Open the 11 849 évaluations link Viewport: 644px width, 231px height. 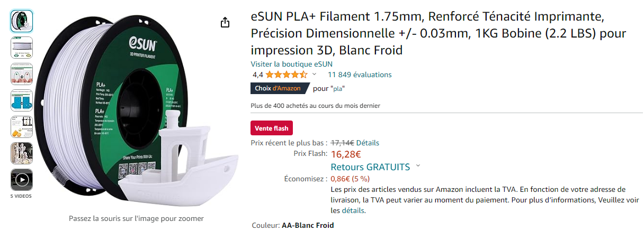tap(360, 75)
